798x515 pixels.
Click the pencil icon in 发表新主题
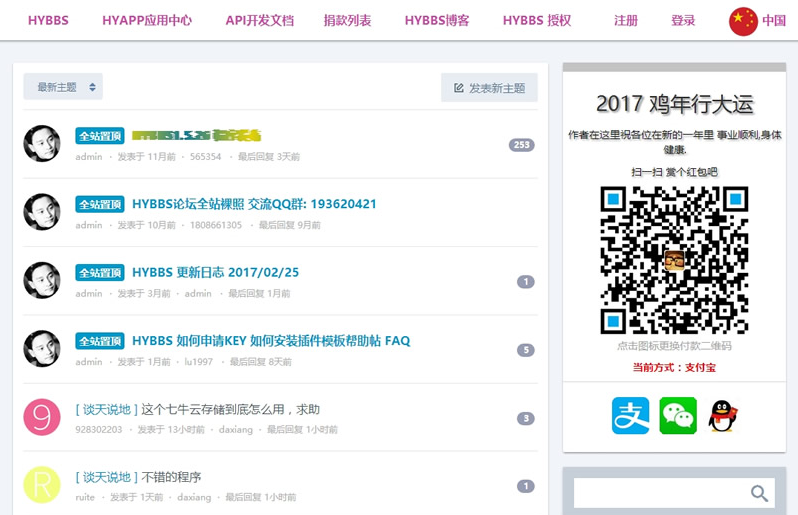(459, 88)
